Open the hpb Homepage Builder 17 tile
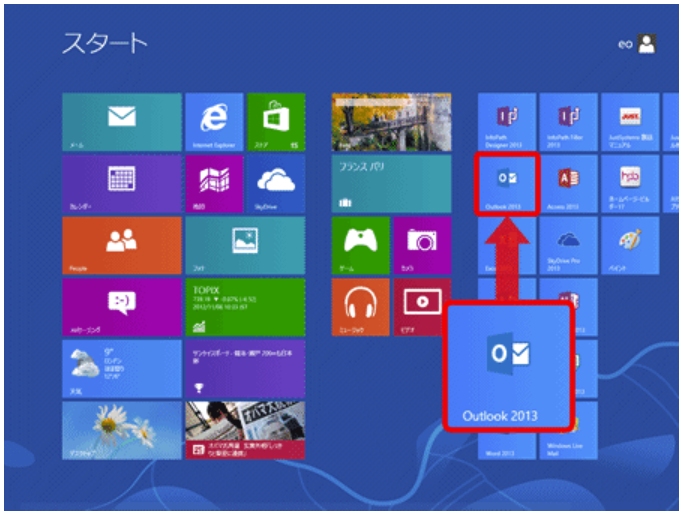The image size is (681, 515). click(x=630, y=184)
